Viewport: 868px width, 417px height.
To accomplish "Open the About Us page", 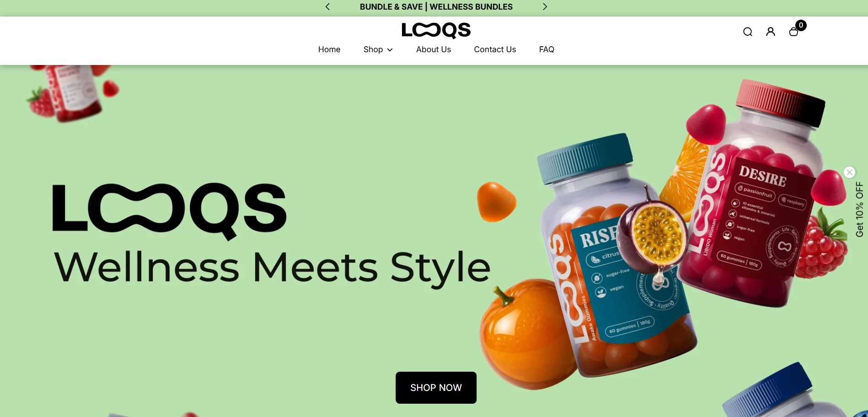I will 434,49.
